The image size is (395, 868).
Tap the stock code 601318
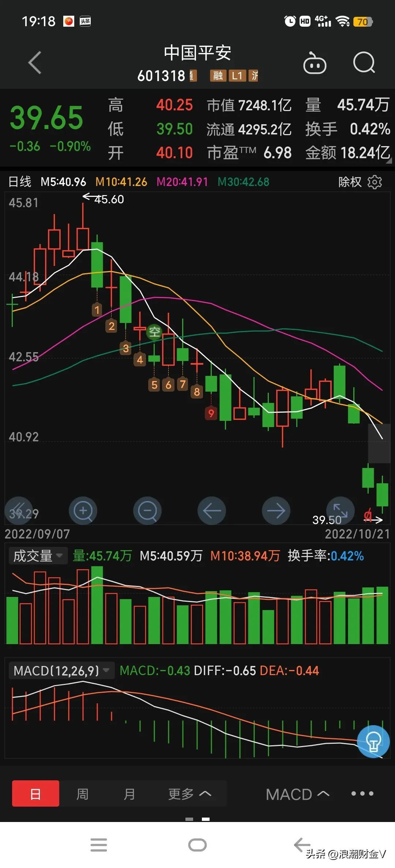(x=161, y=76)
